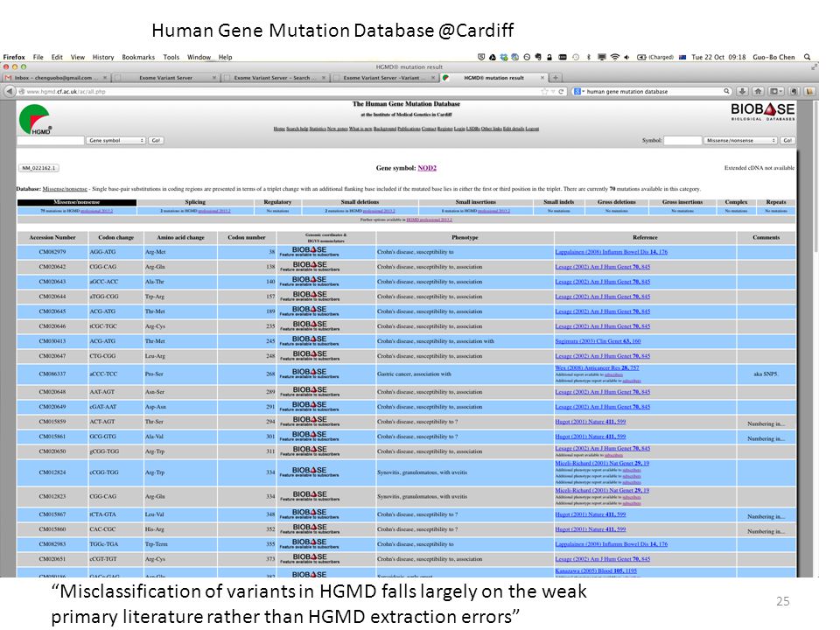
Task: Switch to the Inbox Gmail tab
Action: (x=56, y=78)
